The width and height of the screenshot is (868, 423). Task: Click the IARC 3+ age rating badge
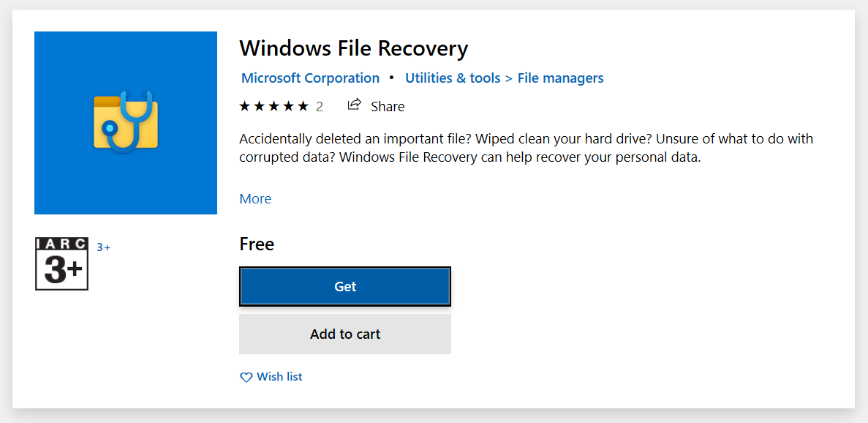(61, 263)
